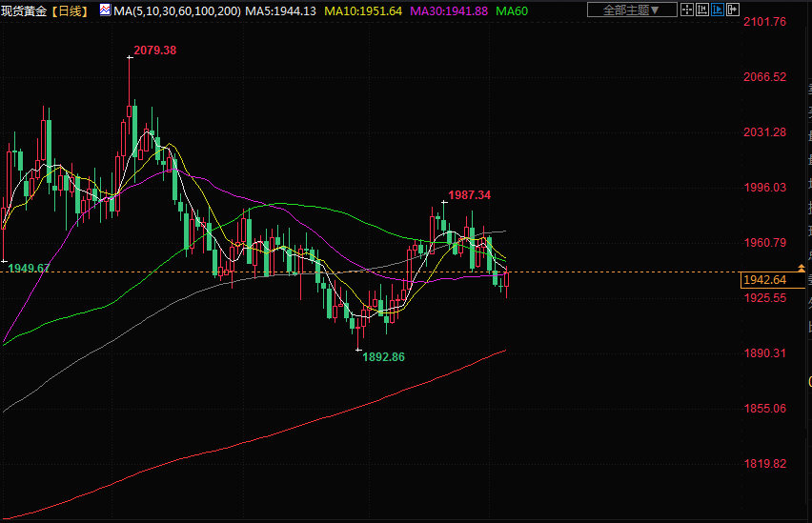Click the 现货黄金【日线】 title
This screenshot has height=523, width=812.
click(x=46, y=10)
